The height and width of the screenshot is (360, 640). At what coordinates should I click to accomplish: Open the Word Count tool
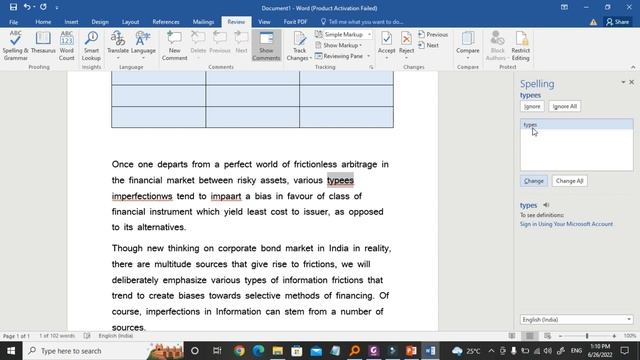tap(67, 46)
